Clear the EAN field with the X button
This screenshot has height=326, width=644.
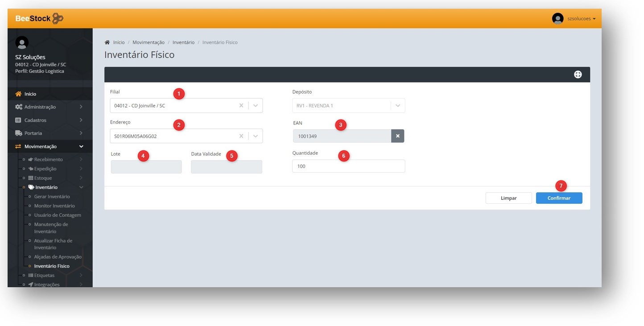click(x=397, y=136)
